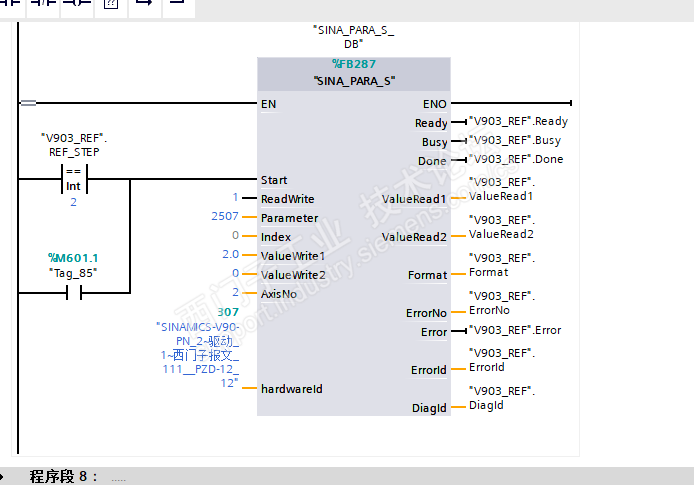Collapse network 8 using its arrow
Image resolution: width=694 pixels, height=485 pixels.
(x=2, y=477)
